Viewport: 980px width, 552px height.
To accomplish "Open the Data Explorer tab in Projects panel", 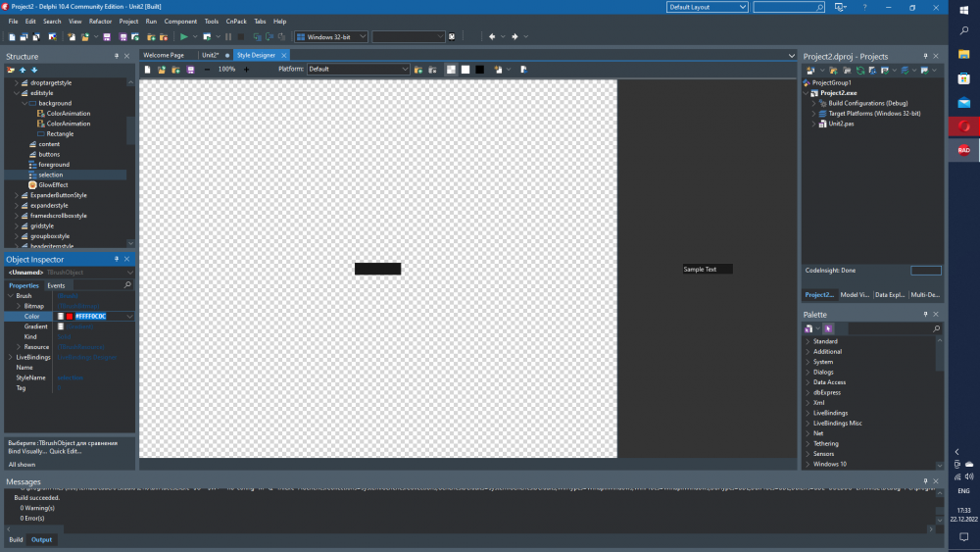I will click(x=890, y=294).
